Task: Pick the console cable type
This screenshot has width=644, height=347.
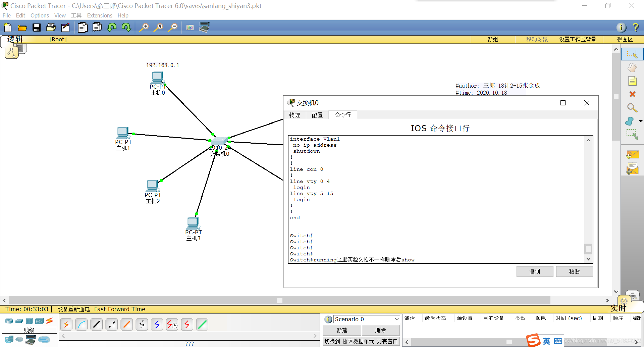Action: (x=82, y=325)
